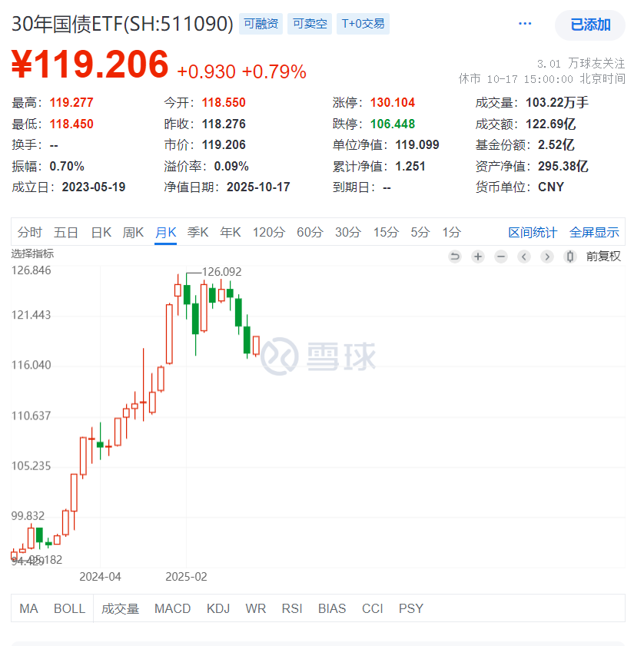Click the 已添加 watchlist button

click(x=590, y=25)
